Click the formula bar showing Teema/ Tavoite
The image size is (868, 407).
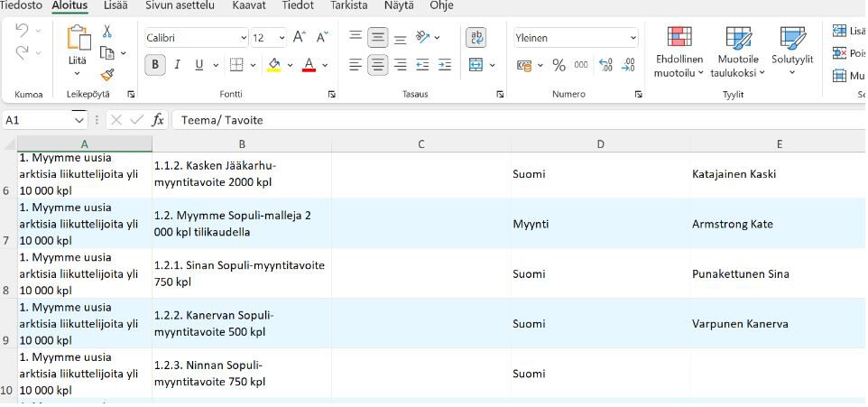[514, 120]
